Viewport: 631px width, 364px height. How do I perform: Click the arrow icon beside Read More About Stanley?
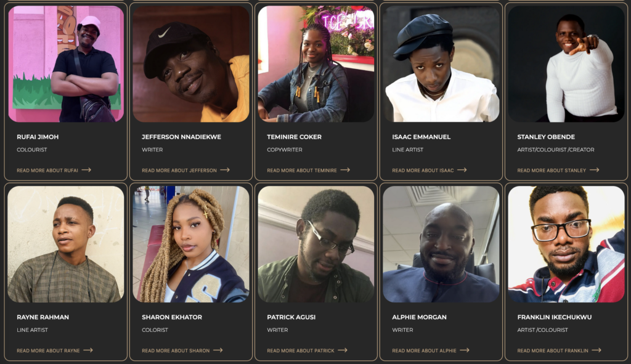[x=595, y=170]
